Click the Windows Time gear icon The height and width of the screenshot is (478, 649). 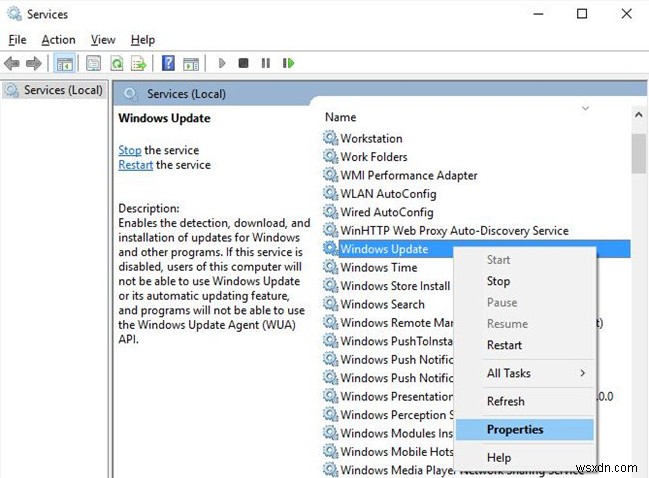330,267
